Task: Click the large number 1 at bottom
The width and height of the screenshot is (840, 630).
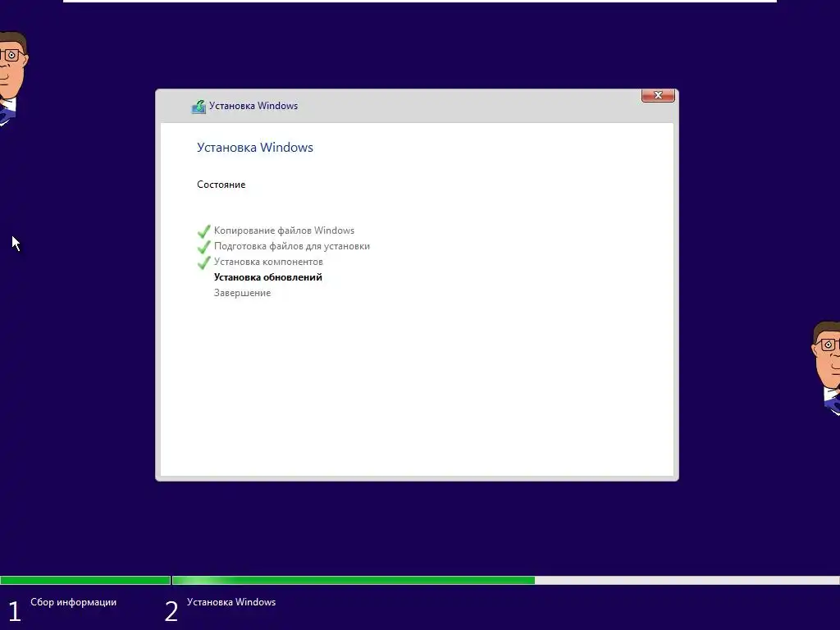Action: [15, 611]
